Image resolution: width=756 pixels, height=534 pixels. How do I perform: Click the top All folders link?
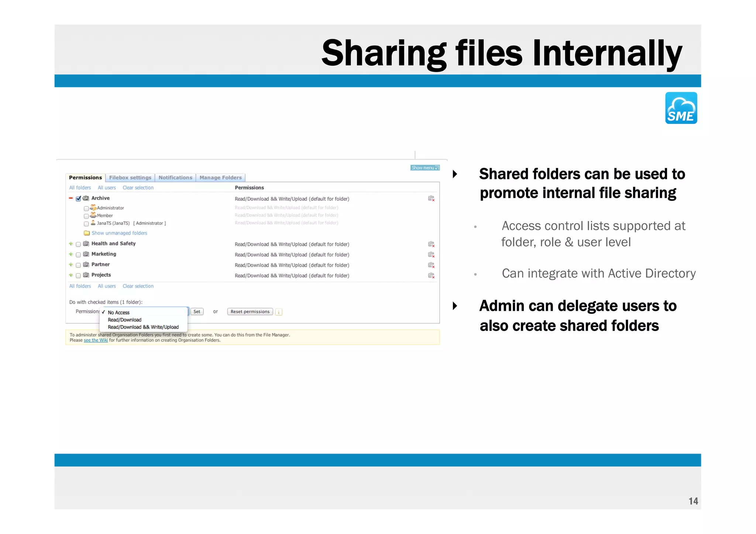coord(80,188)
